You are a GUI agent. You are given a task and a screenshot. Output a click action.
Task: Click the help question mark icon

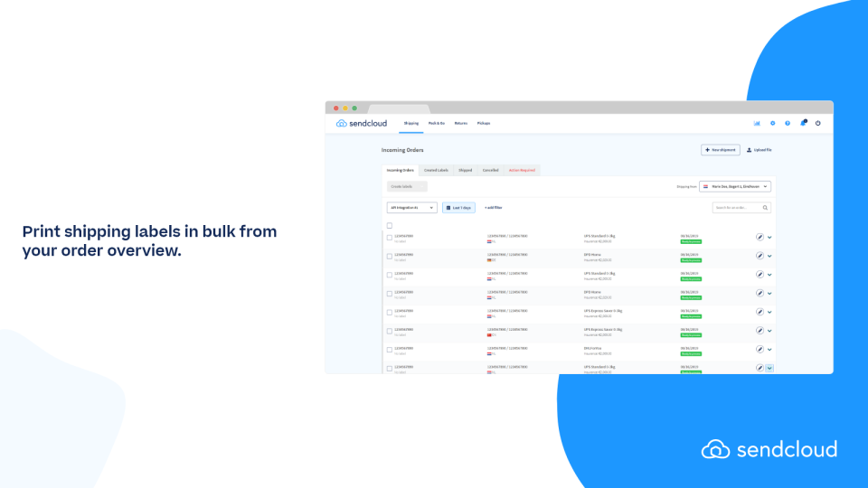coord(788,124)
